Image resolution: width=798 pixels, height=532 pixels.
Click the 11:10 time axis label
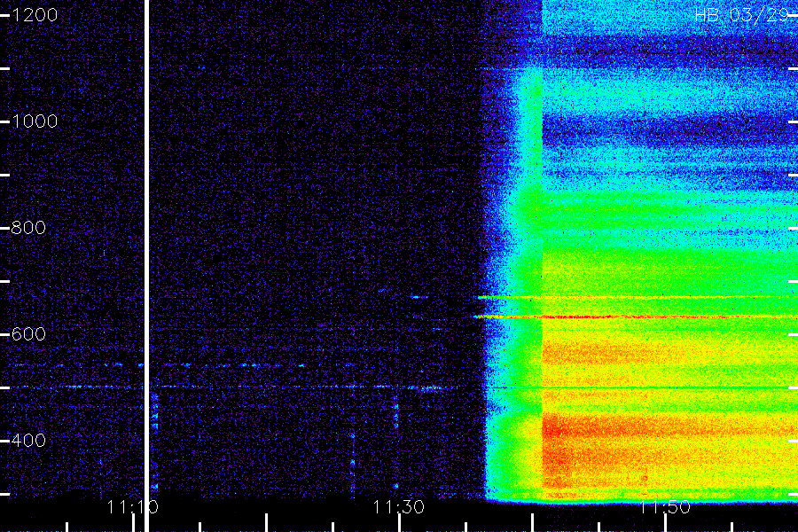(x=132, y=507)
